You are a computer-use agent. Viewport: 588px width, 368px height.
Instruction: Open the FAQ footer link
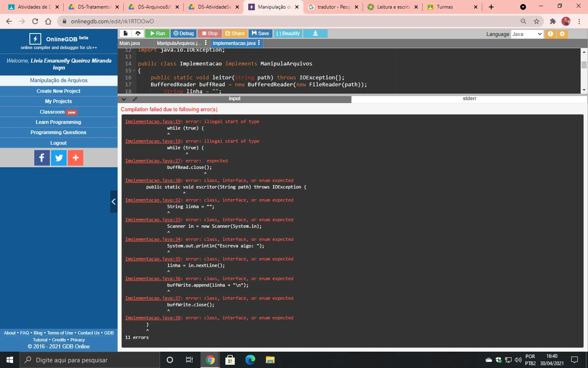[x=24, y=333]
